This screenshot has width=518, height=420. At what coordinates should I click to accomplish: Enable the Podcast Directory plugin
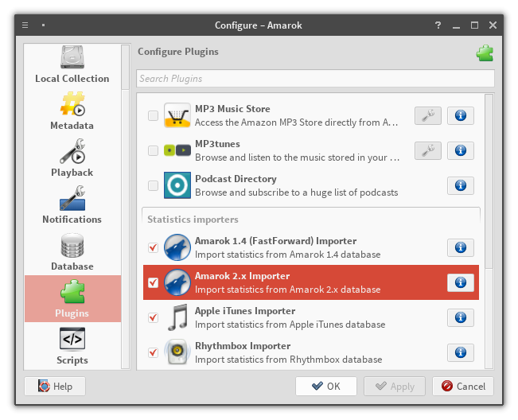pos(153,185)
